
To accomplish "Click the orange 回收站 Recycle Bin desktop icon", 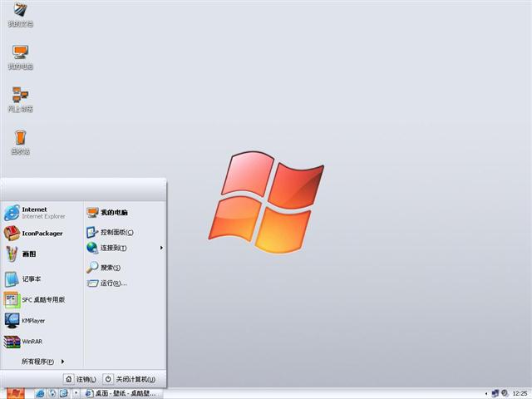I will click(20, 142).
